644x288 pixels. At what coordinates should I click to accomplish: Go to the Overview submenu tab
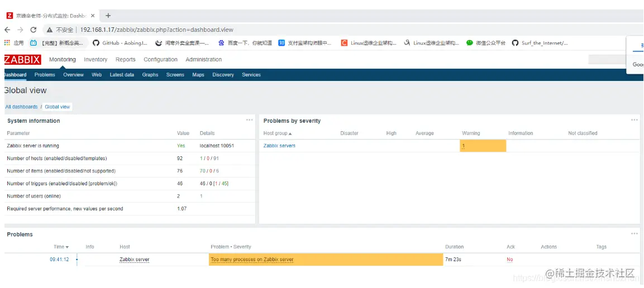coord(74,75)
